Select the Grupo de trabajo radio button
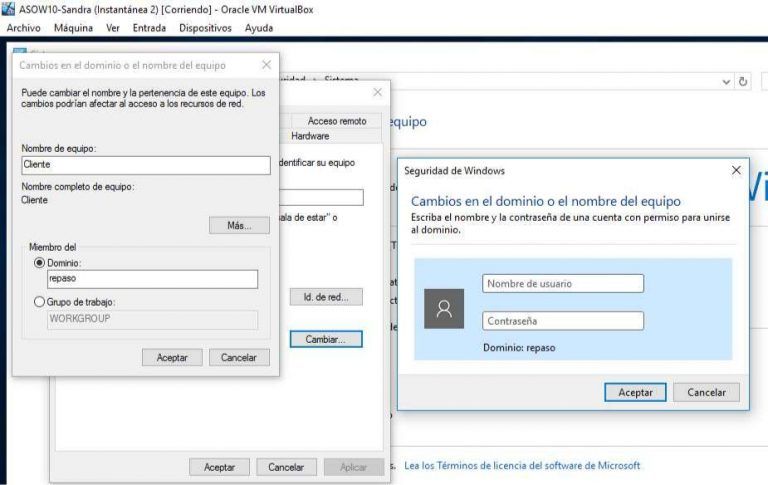The height and width of the screenshot is (485, 768). [x=39, y=302]
